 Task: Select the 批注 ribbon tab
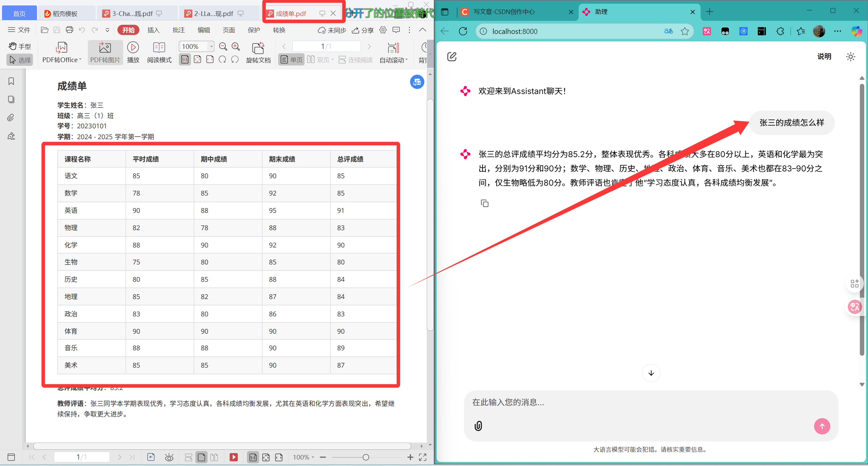(x=178, y=30)
